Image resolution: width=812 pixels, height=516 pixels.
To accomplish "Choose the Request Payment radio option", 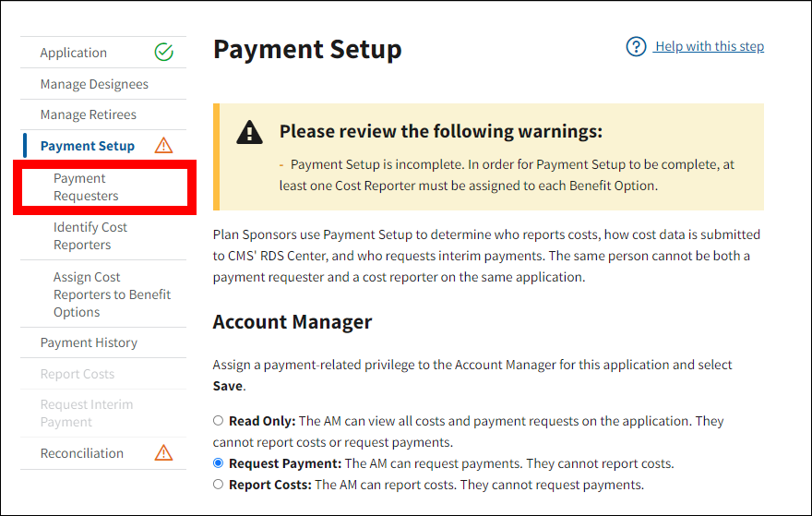I will (219, 463).
